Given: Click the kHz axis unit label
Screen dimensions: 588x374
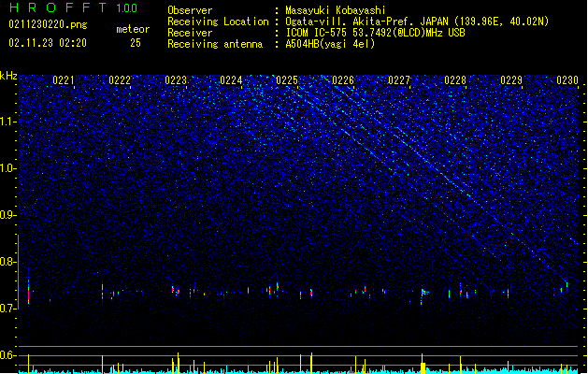Looking at the screenshot, I should 8,76.
